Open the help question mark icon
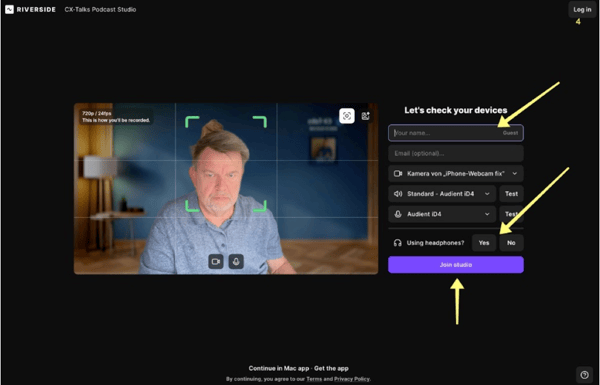The height and width of the screenshot is (385, 600). pyautogui.click(x=584, y=375)
